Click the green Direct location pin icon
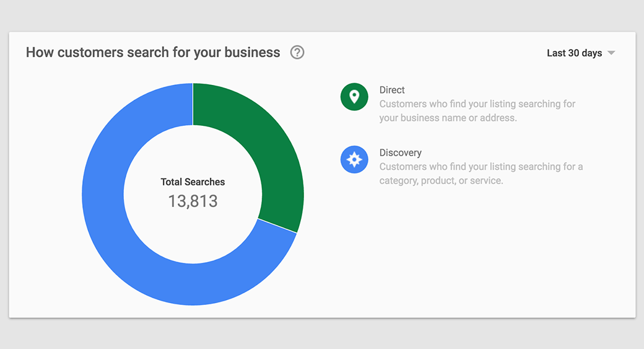 (x=354, y=97)
